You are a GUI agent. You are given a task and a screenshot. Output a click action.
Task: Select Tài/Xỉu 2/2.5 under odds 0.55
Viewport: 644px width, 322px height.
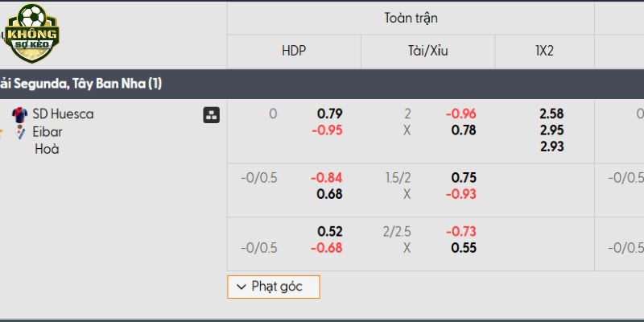pyautogui.click(x=464, y=248)
